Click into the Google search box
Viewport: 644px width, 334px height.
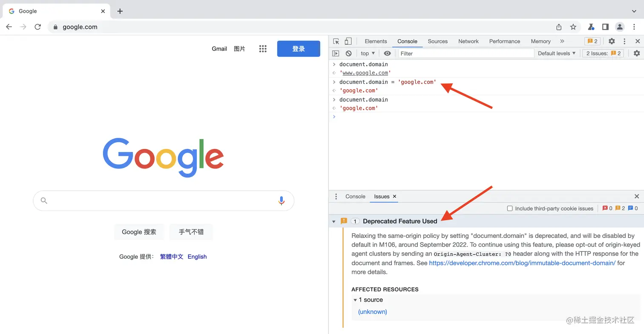[164, 200]
